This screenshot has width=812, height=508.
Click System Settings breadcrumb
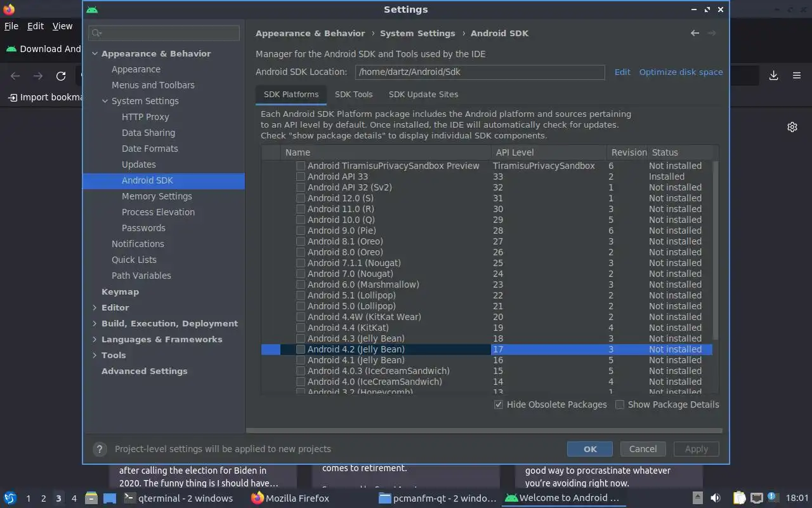(417, 33)
